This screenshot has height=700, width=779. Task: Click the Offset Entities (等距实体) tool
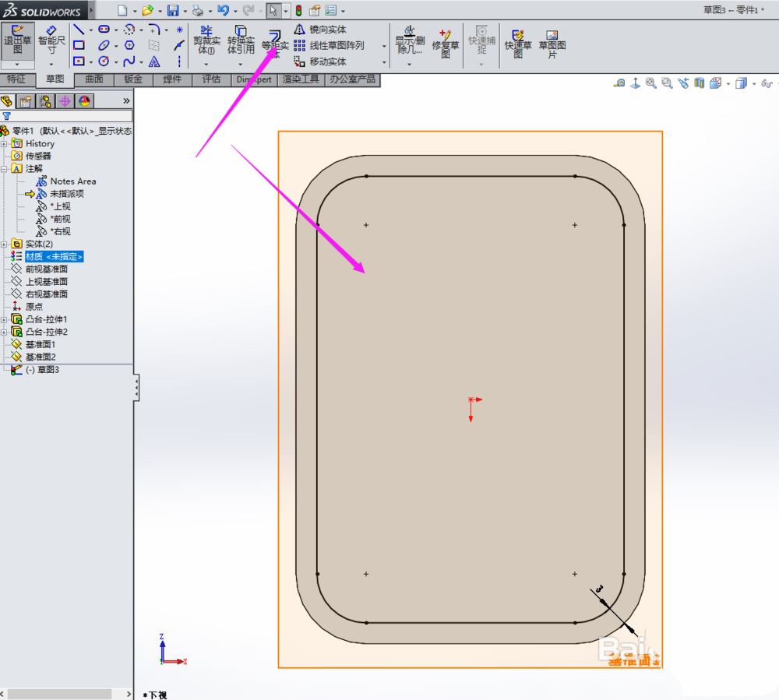point(275,42)
